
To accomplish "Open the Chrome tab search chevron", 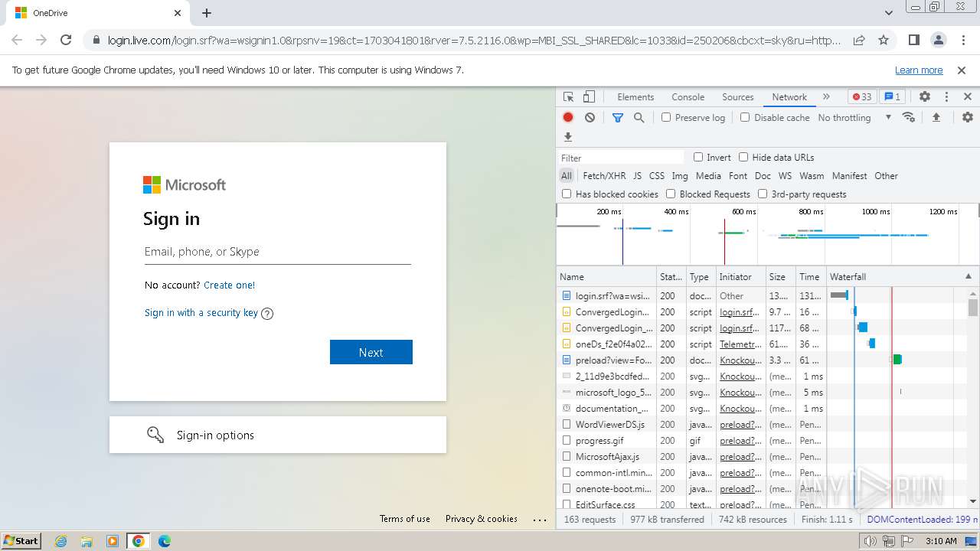I will coord(889,13).
